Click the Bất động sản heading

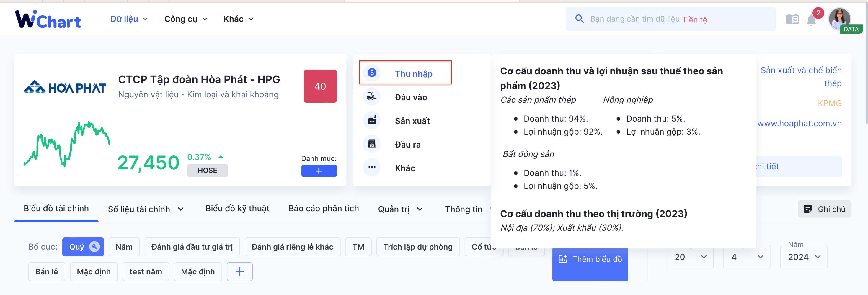tap(528, 154)
